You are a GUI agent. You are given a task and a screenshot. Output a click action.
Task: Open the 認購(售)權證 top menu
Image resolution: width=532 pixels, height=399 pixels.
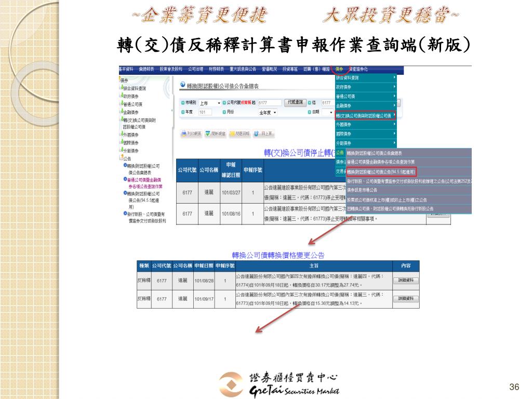click(x=316, y=69)
